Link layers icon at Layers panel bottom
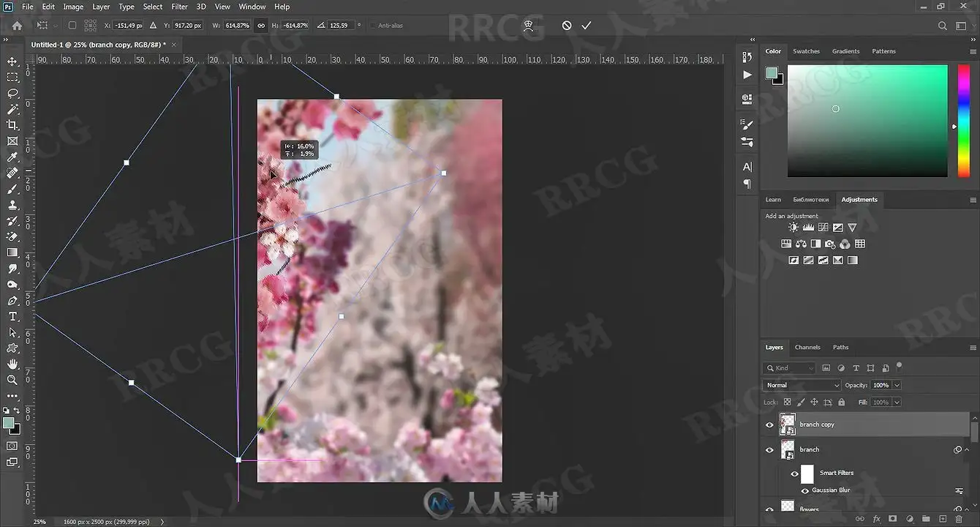Screen dimensions: 980x527 coord(860,519)
